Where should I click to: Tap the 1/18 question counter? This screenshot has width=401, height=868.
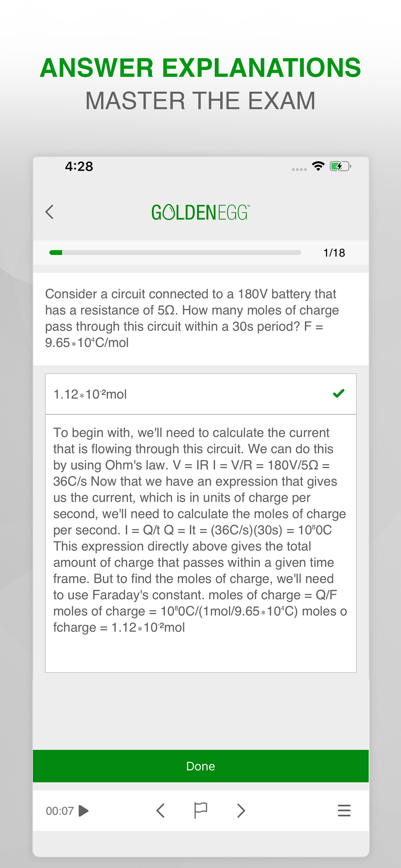click(334, 253)
